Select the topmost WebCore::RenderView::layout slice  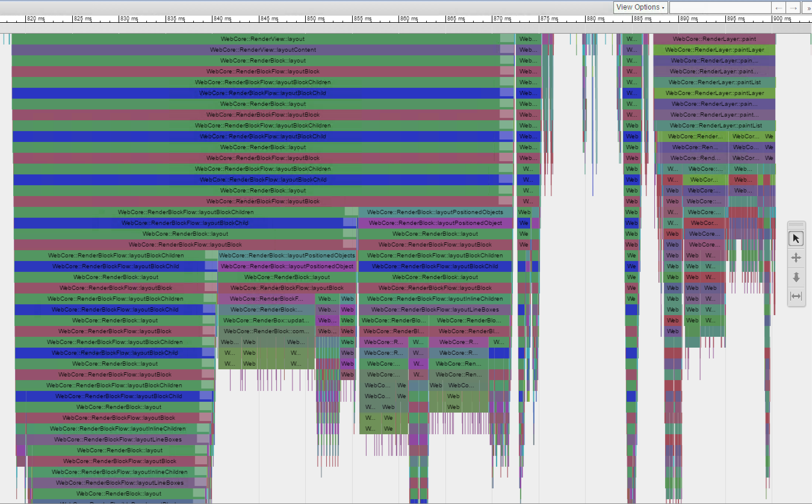262,39
